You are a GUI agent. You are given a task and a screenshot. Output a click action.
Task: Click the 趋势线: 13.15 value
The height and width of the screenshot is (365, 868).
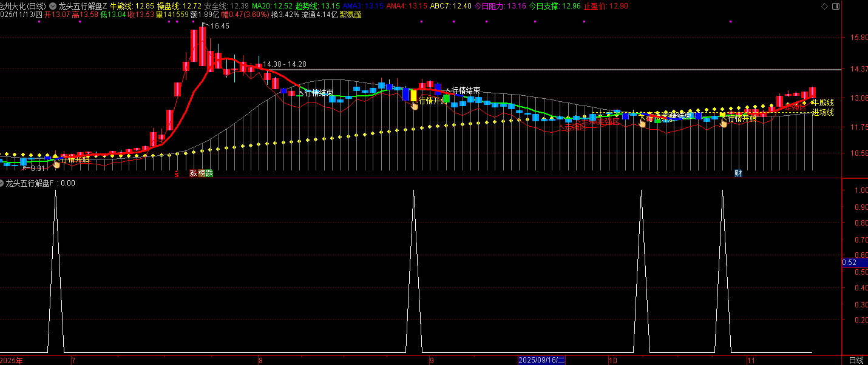[x=317, y=5]
